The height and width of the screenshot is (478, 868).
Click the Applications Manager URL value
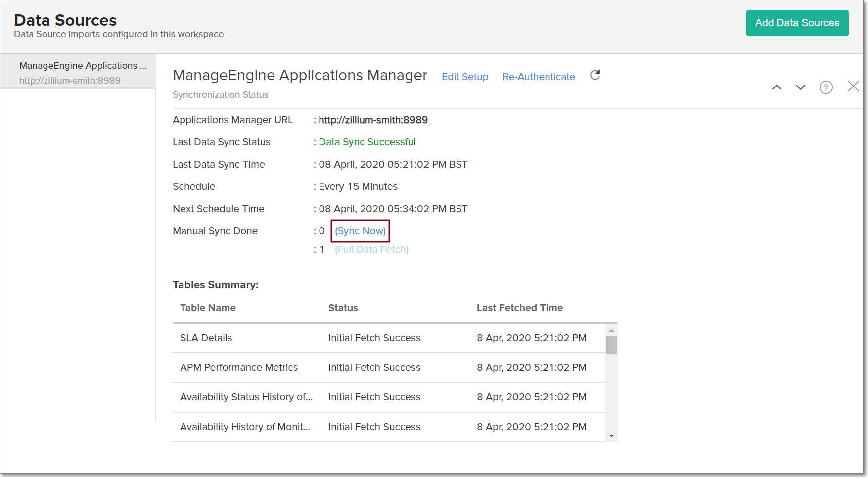click(x=373, y=120)
